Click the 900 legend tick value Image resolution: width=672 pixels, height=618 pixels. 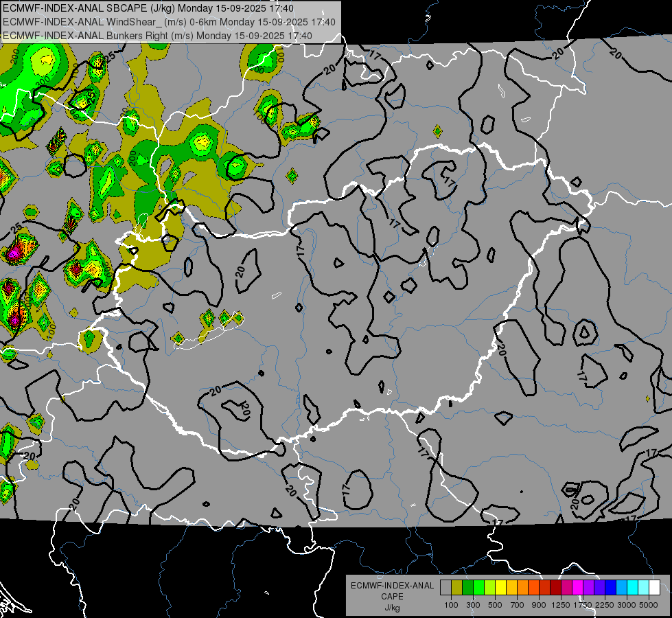tap(539, 605)
